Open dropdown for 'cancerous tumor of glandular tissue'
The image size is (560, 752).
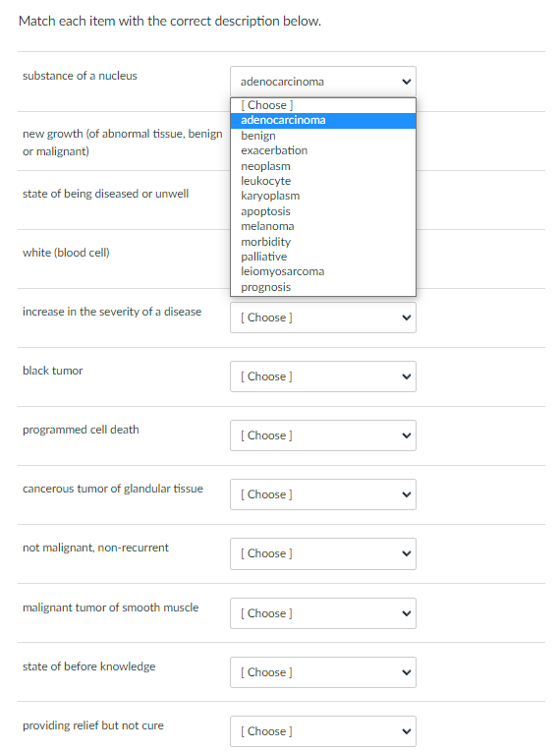(322, 494)
